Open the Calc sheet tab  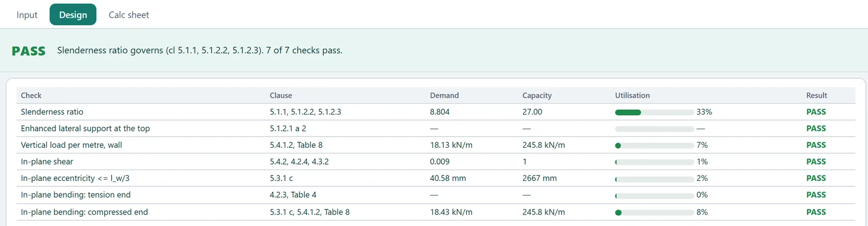pyautogui.click(x=129, y=15)
